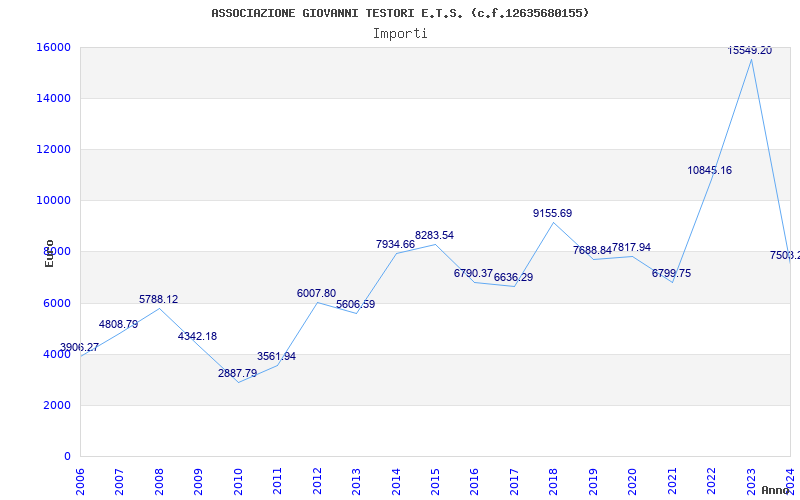Click the Euro y-axis title
The height and width of the screenshot is (500, 800).
[49, 253]
